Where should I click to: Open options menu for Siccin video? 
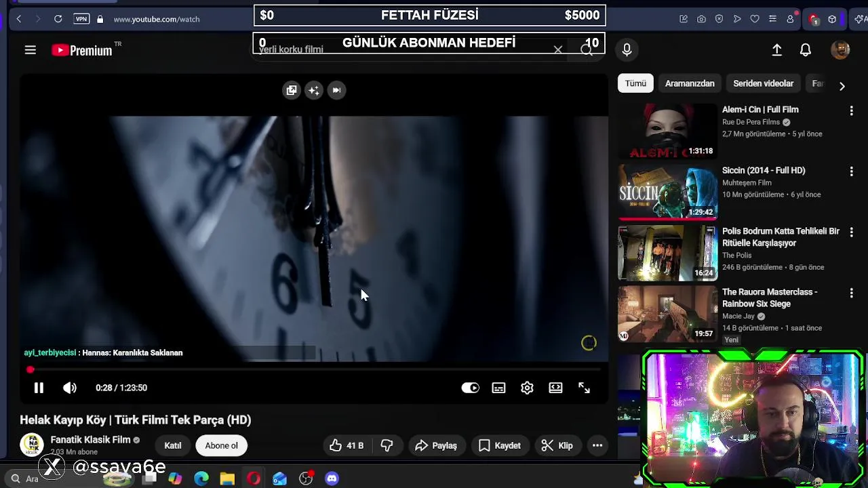tap(851, 171)
